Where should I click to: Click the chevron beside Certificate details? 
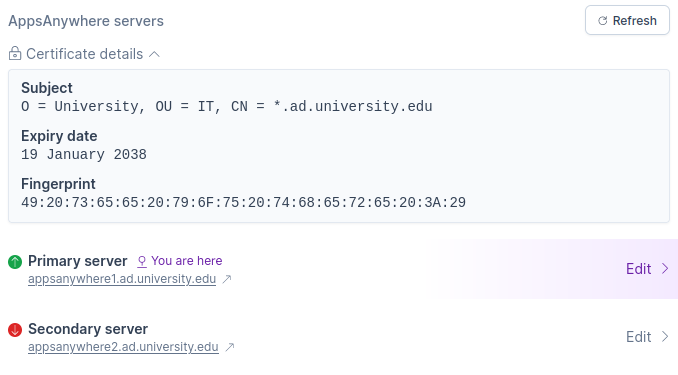[x=154, y=54]
